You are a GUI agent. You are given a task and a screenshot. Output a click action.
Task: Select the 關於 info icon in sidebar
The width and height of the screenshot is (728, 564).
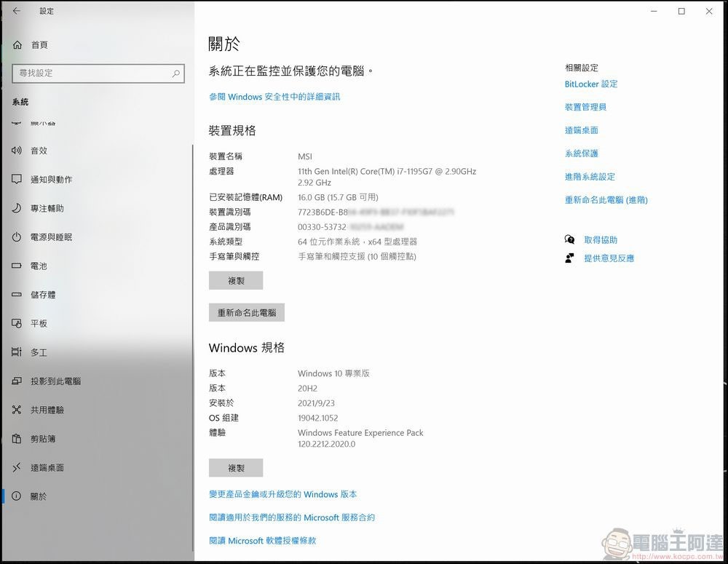coord(17,496)
